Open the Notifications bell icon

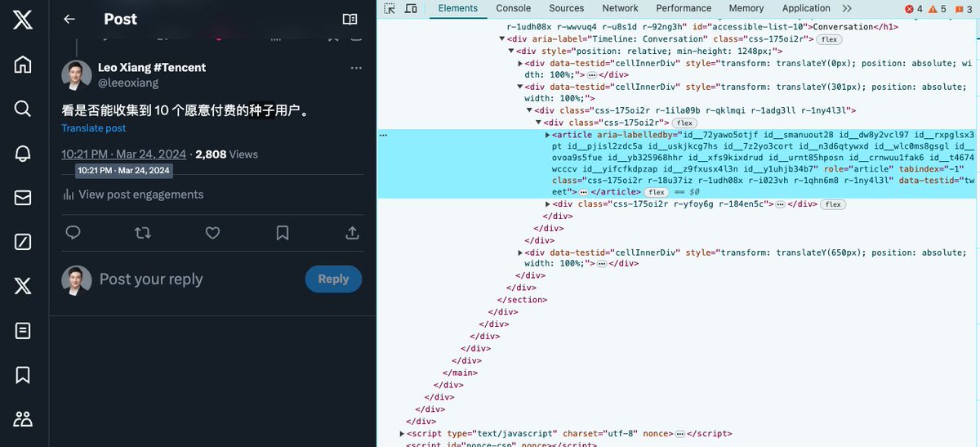pos(23,153)
